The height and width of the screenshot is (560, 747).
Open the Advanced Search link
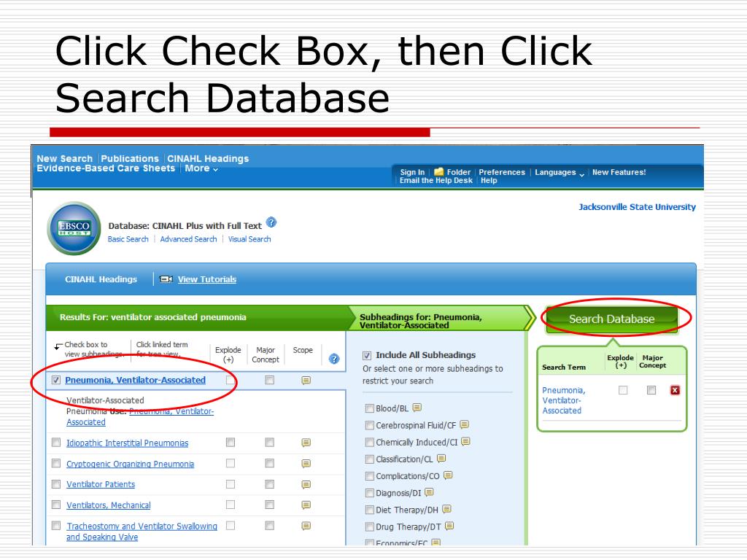coord(189,239)
